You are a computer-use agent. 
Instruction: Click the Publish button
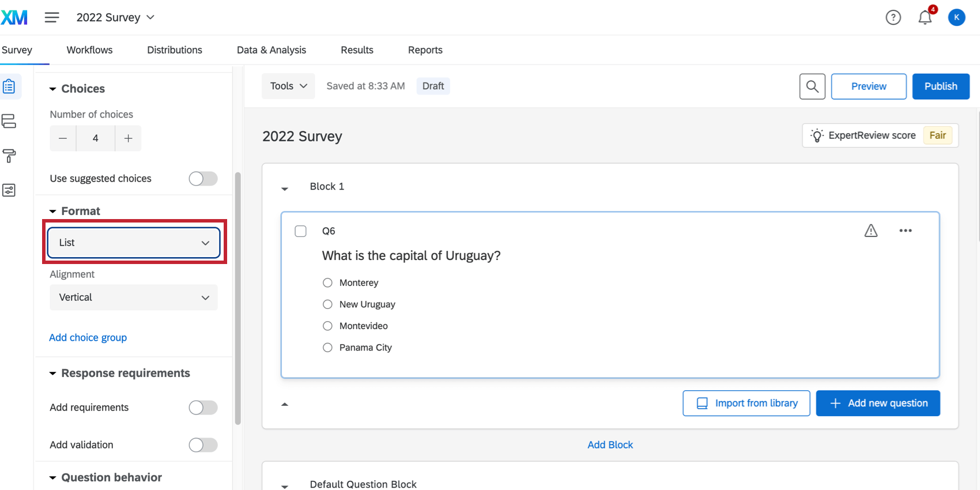point(940,86)
